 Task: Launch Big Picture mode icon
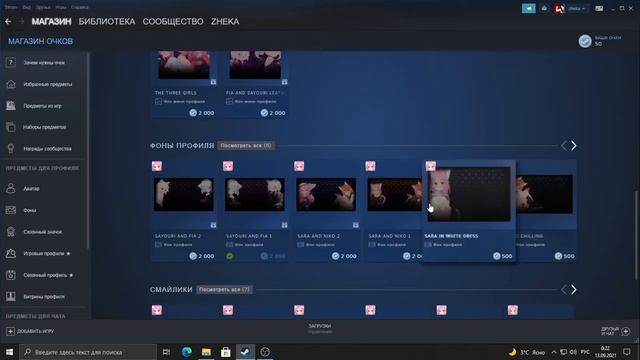[599, 8]
